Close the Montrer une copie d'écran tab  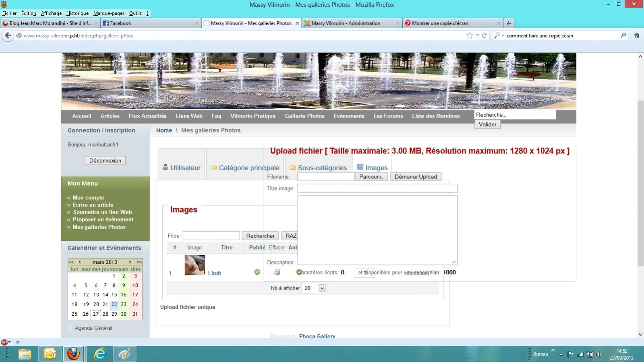point(499,23)
